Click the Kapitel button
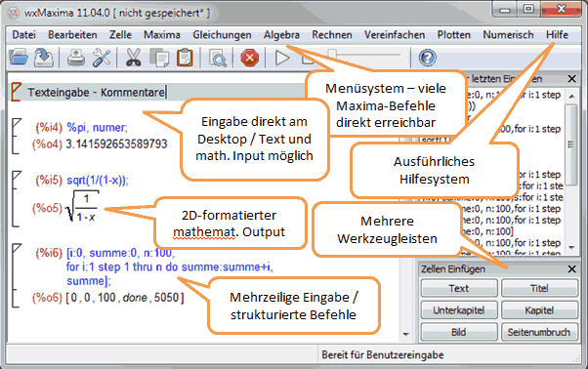Viewport: 588px width, 369px height. (x=539, y=310)
